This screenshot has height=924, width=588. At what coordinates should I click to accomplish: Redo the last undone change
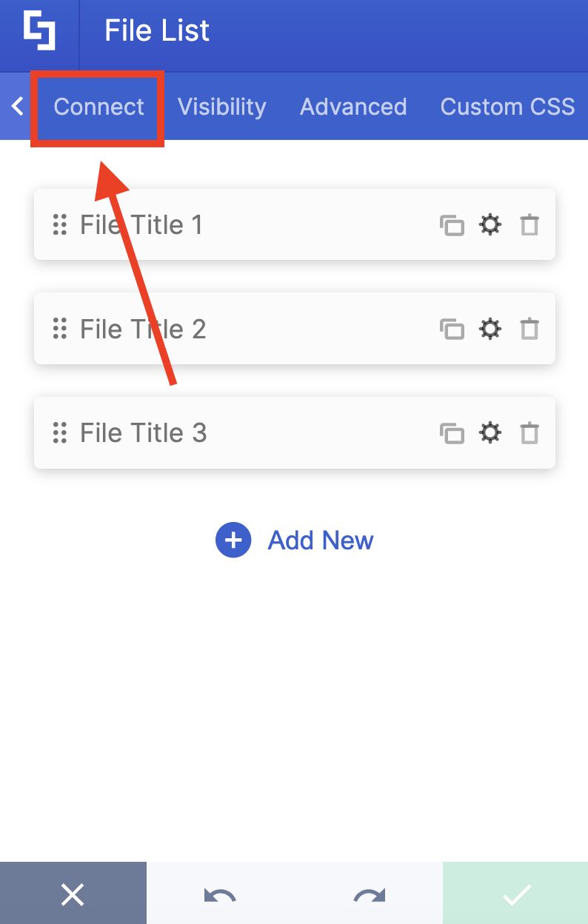click(367, 894)
